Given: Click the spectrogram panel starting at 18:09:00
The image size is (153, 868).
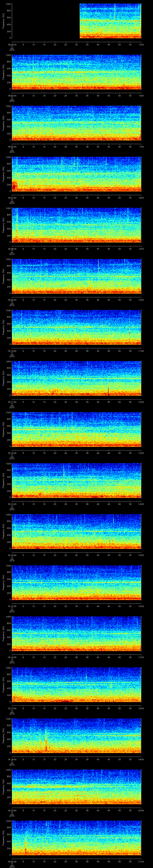Looking at the screenshot, I should [77, 276].
